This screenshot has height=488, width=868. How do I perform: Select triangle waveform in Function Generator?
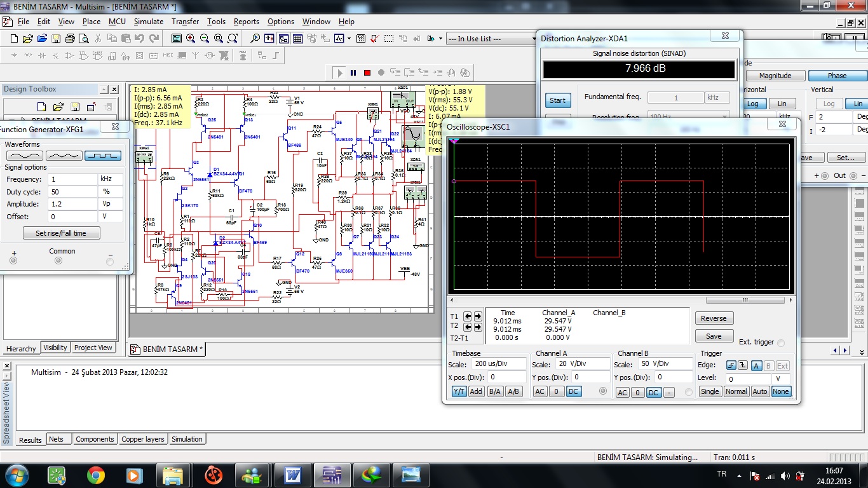coord(64,156)
